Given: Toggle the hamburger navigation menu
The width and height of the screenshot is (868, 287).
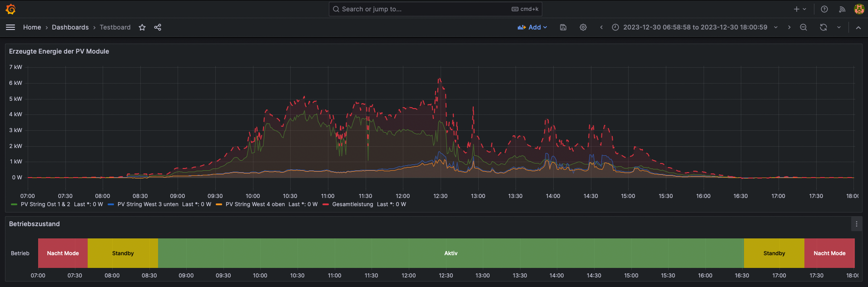Looking at the screenshot, I should point(10,27).
